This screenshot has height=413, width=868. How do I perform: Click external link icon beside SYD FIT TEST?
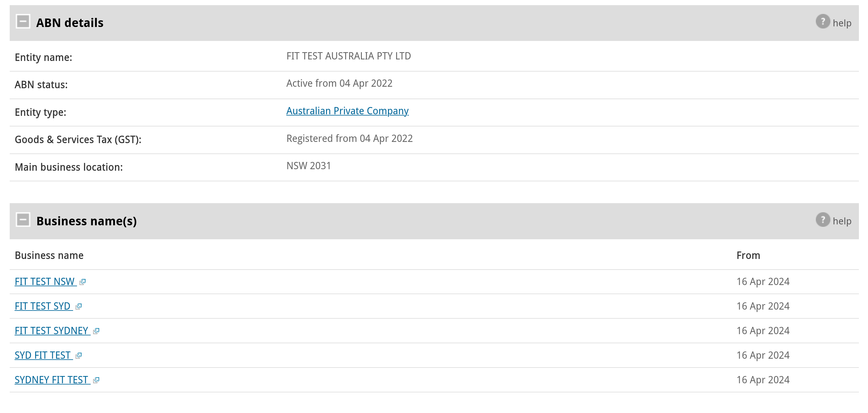pyautogui.click(x=79, y=356)
